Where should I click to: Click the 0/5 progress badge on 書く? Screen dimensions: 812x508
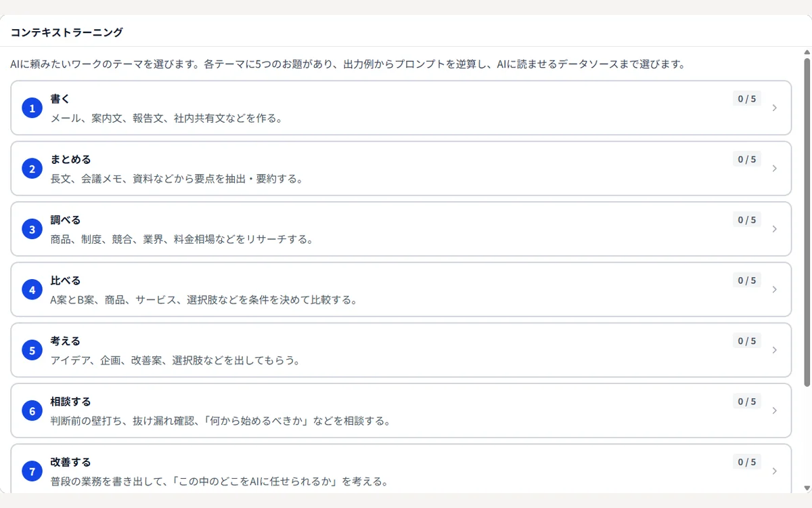click(x=747, y=99)
